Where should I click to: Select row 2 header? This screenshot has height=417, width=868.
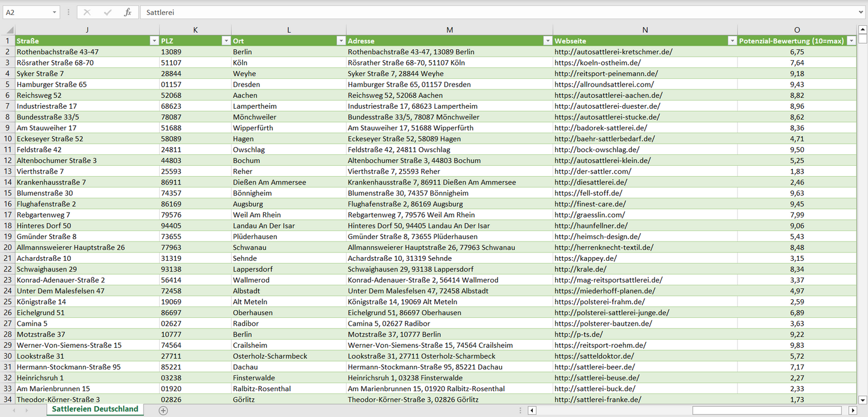(x=8, y=52)
